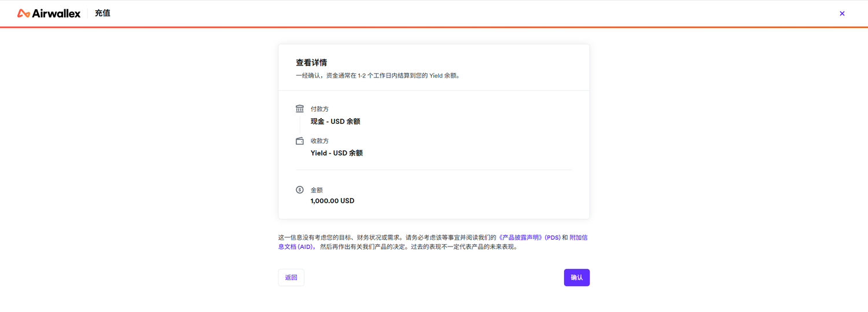Viewport: 868px width, 312px height.
Task: Select the Yield - USD 余额 recipient text
Action: click(336, 153)
